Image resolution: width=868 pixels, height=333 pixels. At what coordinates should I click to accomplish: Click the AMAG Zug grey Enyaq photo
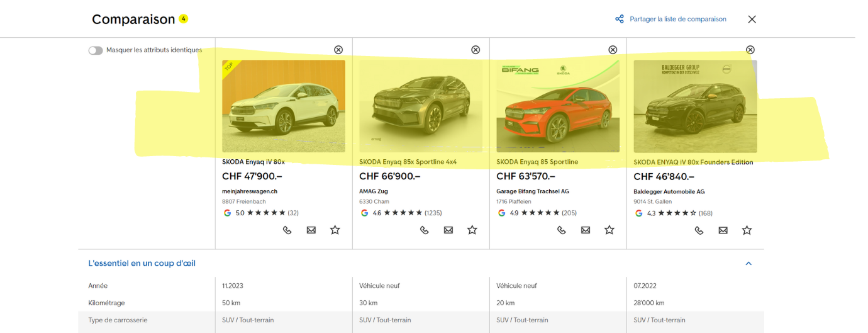(421, 106)
